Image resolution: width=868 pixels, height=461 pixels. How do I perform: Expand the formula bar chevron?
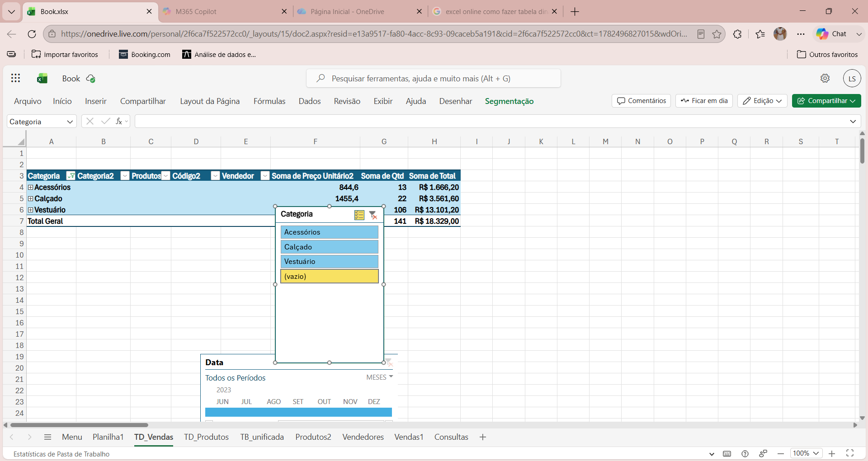point(853,121)
